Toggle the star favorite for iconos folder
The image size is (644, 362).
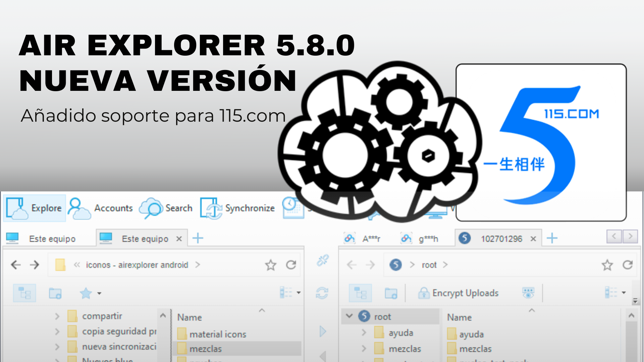270,264
